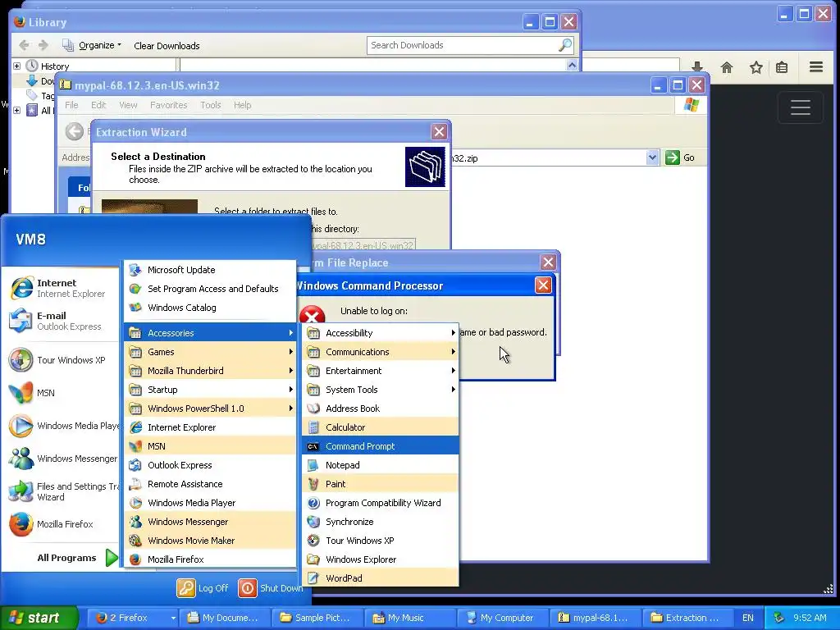Click the Internet Explorer entry in All Programs
The image size is (840, 630).
(x=210, y=427)
